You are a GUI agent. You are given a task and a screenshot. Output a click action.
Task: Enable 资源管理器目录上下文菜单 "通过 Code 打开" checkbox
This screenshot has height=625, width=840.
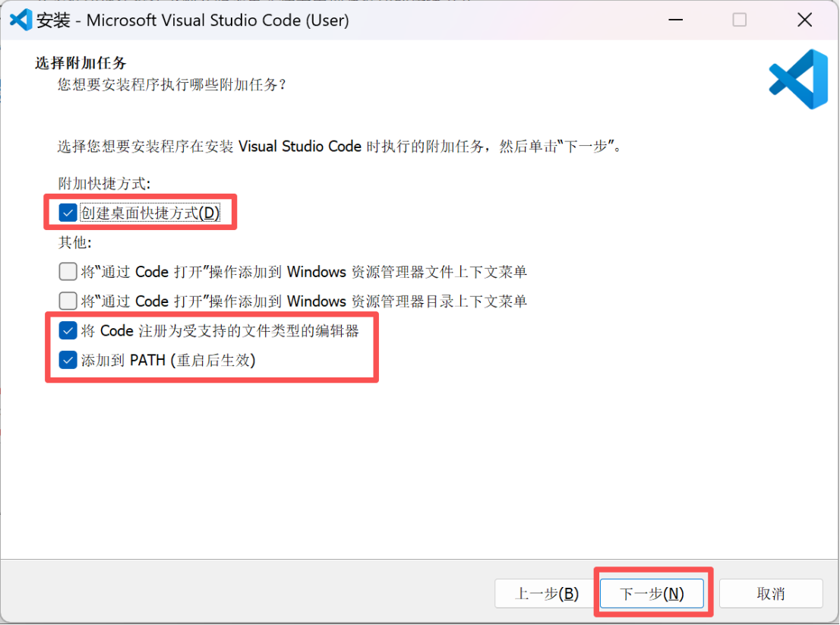point(68,301)
